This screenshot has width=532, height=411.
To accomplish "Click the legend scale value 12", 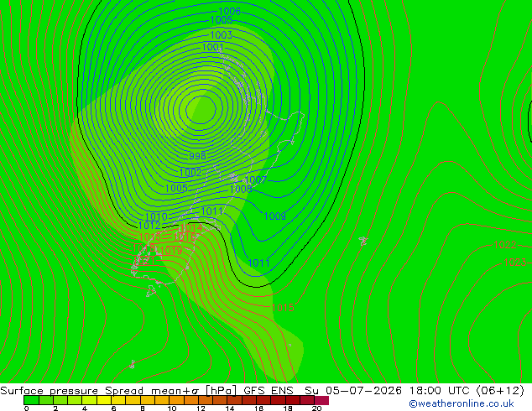I will [x=201, y=408].
